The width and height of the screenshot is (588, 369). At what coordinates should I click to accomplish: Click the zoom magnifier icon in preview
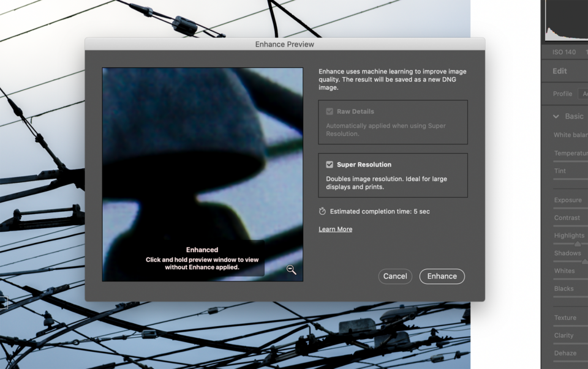pyautogui.click(x=292, y=270)
